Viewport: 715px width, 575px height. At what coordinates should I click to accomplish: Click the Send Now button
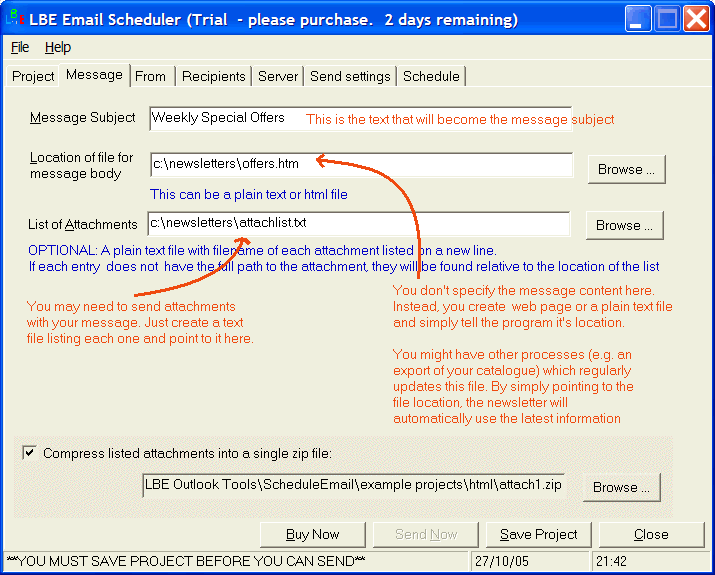[426, 534]
